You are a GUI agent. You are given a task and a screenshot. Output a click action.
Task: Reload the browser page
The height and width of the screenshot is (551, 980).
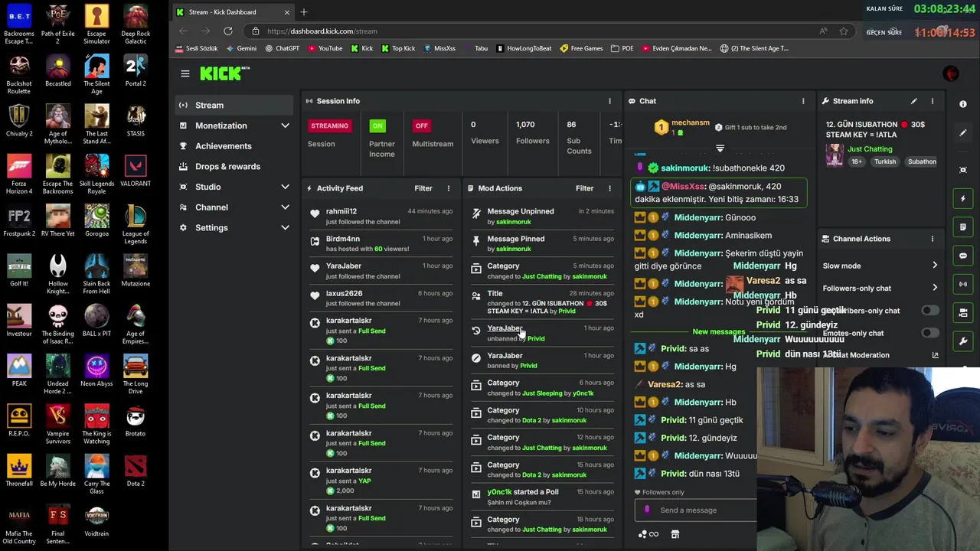pyautogui.click(x=228, y=31)
